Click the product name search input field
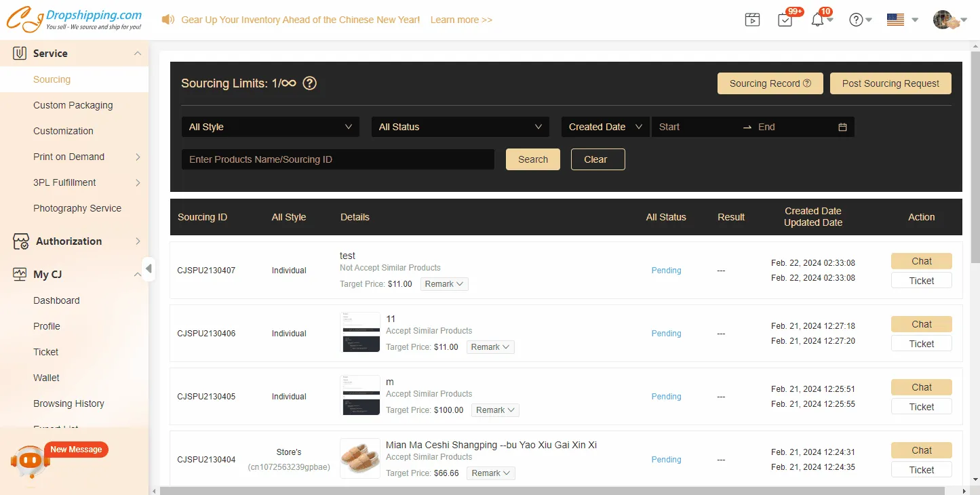980x495 pixels. tap(338, 159)
